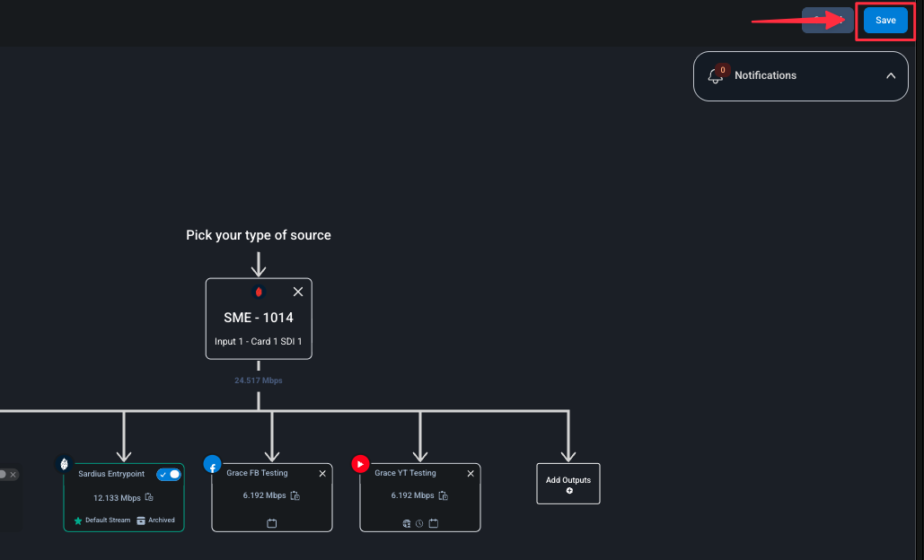Screen dimensions: 924x560
Task: Click the Sardius logo icon
Action: pyautogui.click(x=65, y=464)
